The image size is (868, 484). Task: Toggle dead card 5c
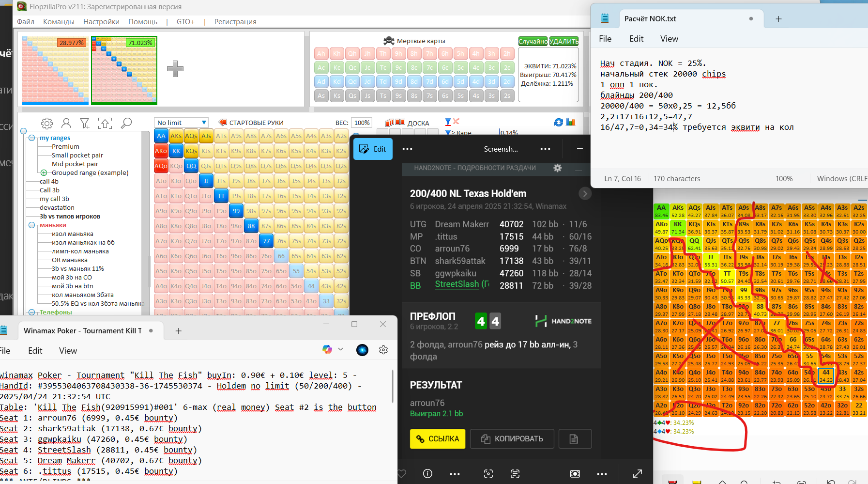[x=460, y=68]
